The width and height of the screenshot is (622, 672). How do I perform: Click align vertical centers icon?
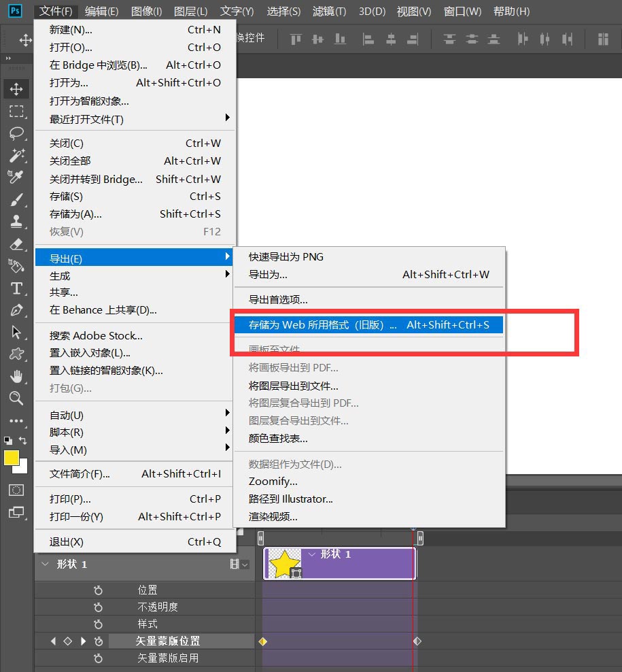tap(318, 39)
